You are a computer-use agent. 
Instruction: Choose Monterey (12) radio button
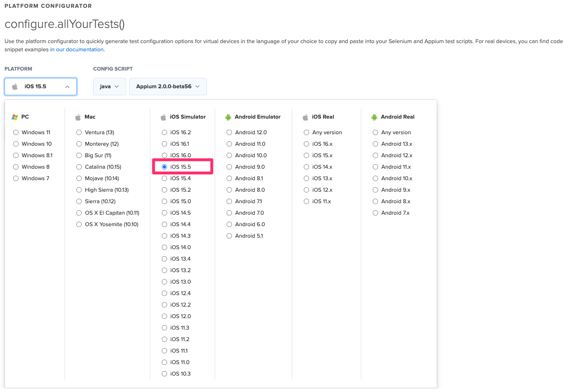[x=79, y=144]
